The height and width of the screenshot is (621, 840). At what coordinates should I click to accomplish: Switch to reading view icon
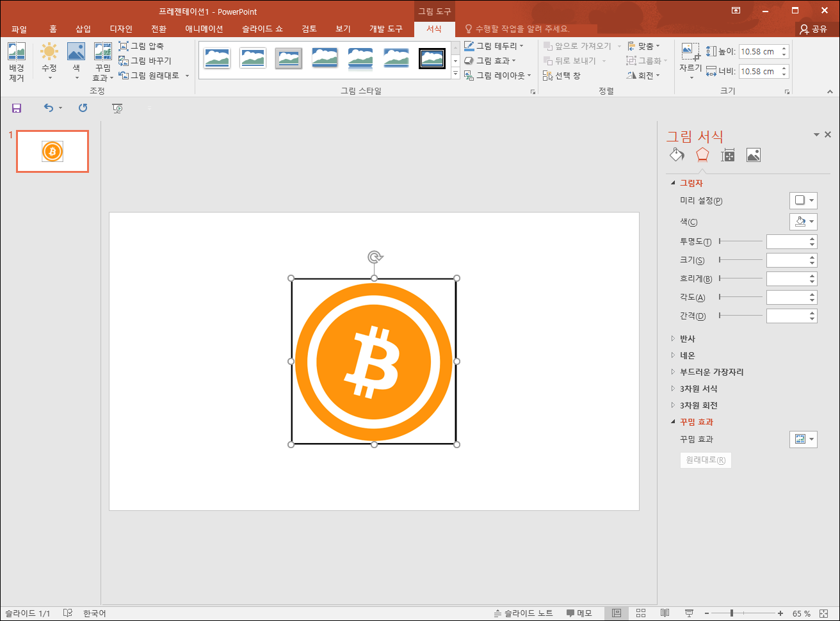[x=665, y=613]
